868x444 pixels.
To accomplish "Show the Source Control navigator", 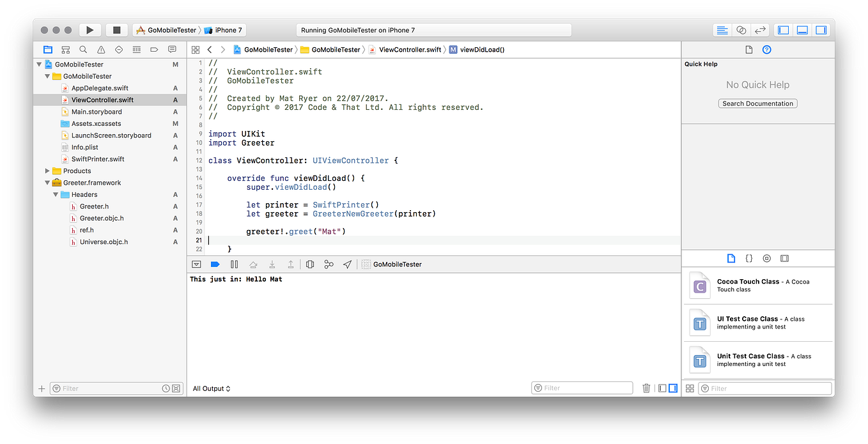I will coord(65,49).
